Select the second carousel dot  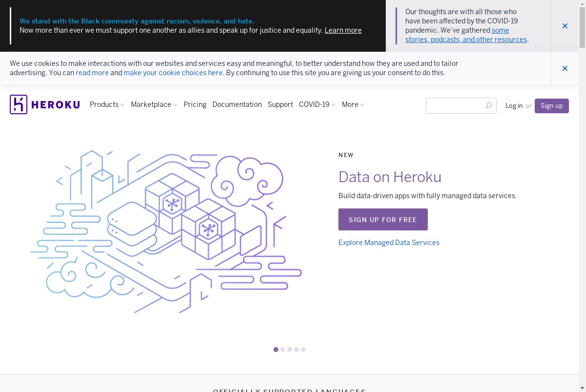283,350
